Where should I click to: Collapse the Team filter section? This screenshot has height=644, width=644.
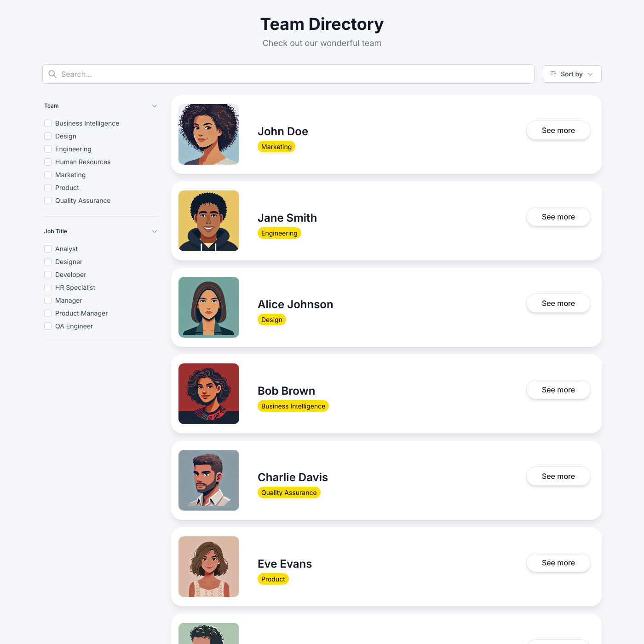point(155,106)
